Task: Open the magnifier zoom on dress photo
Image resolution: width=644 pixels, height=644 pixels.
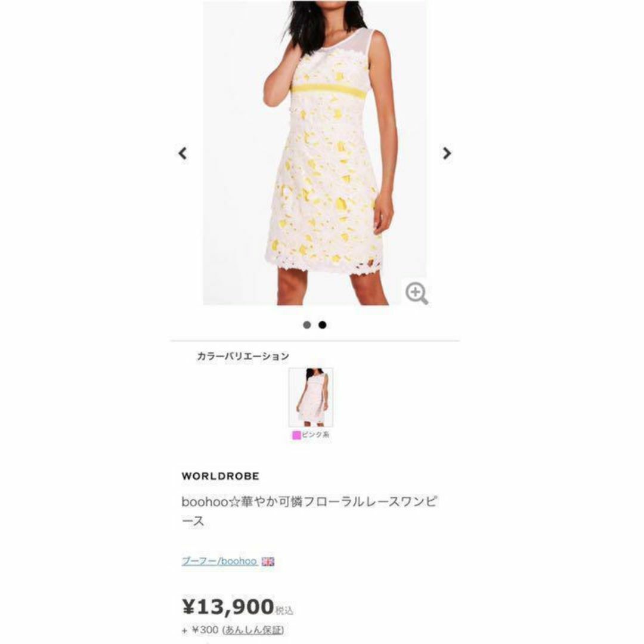Action: tap(416, 293)
